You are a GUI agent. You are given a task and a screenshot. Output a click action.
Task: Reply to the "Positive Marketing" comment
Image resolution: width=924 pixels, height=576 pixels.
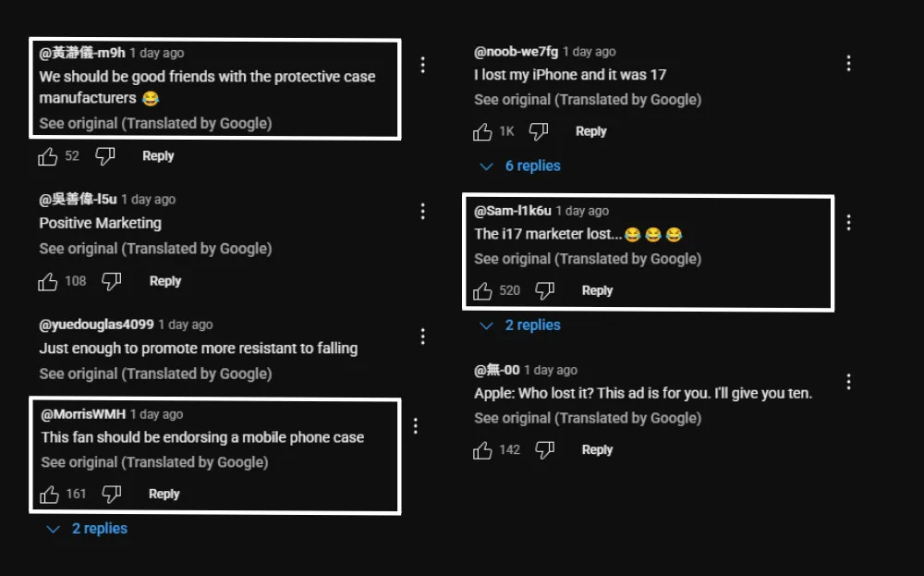pos(165,281)
